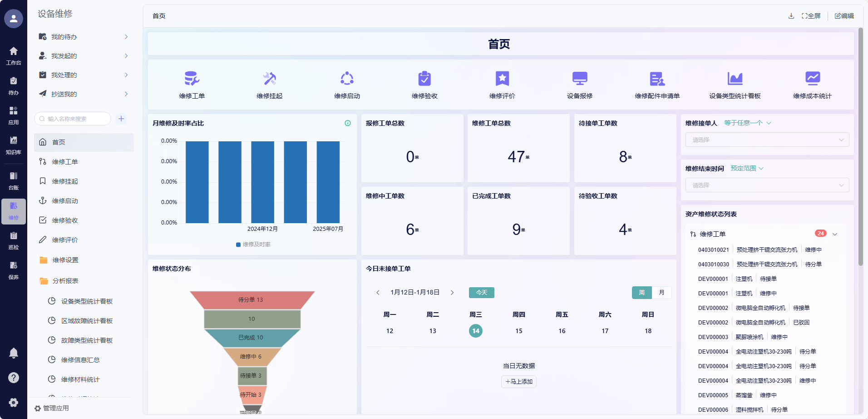Open the 设备报修 monitor icon
This screenshot has height=419, width=868.
(580, 79)
